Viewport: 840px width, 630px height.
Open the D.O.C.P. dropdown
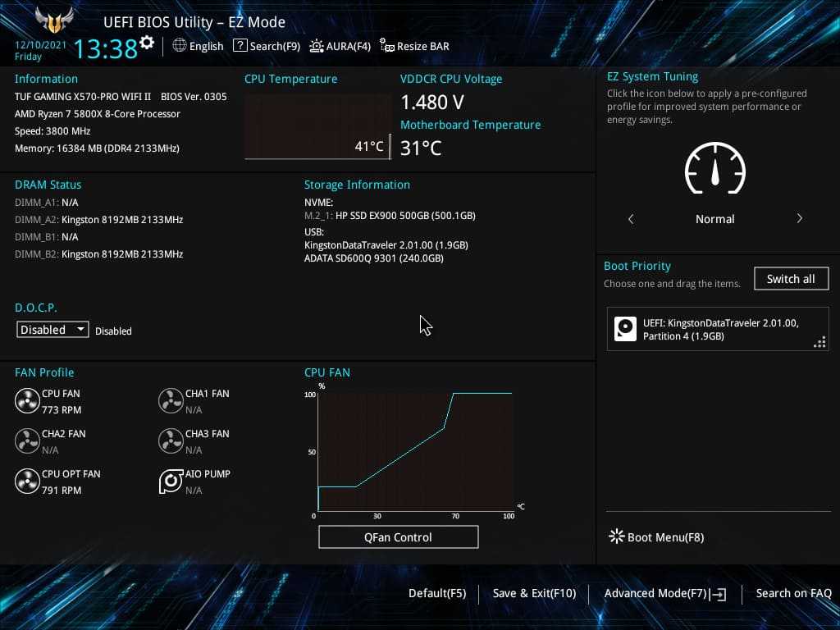53,330
